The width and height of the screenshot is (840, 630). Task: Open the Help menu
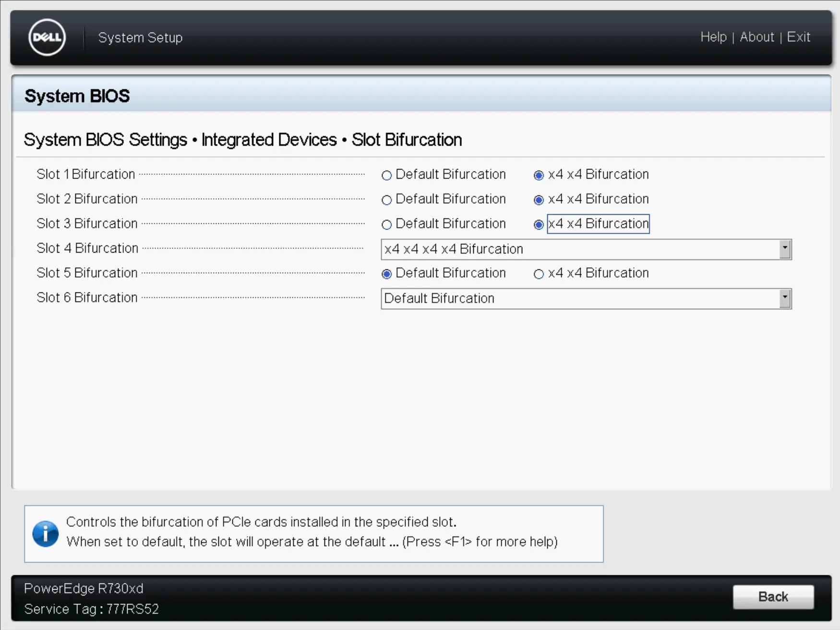pyautogui.click(x=713, y=37)
